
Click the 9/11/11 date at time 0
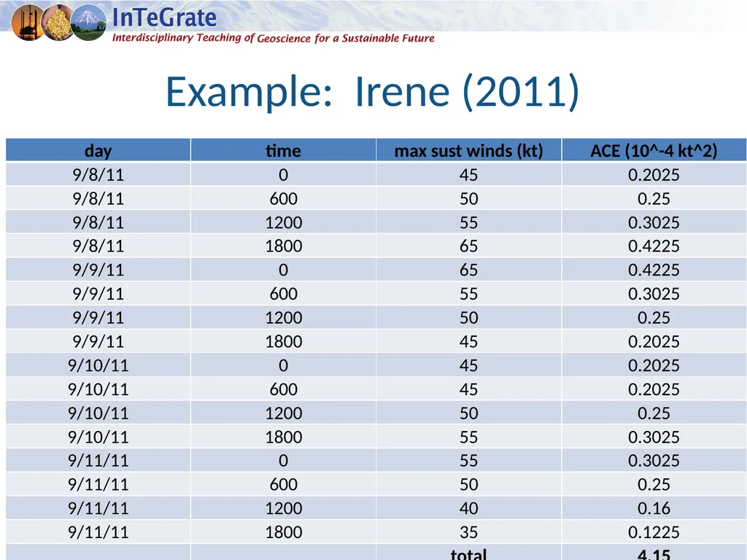pyautogui.click(x=98, y=460)
